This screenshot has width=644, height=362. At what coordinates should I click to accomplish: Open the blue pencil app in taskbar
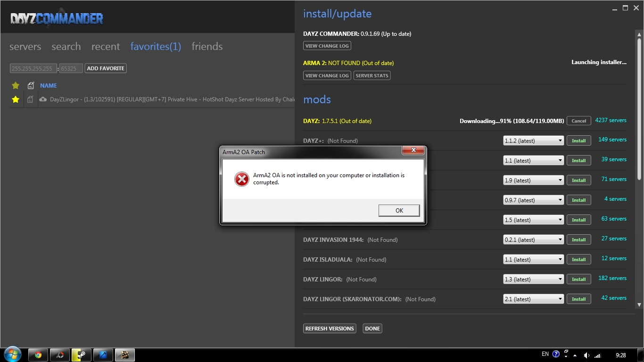tap(103, 355)
